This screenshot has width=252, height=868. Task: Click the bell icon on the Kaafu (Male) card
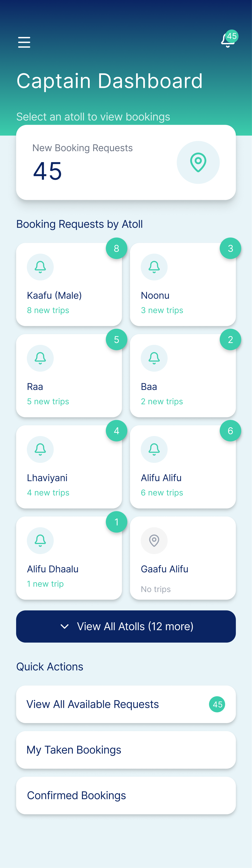coord(40,267)
